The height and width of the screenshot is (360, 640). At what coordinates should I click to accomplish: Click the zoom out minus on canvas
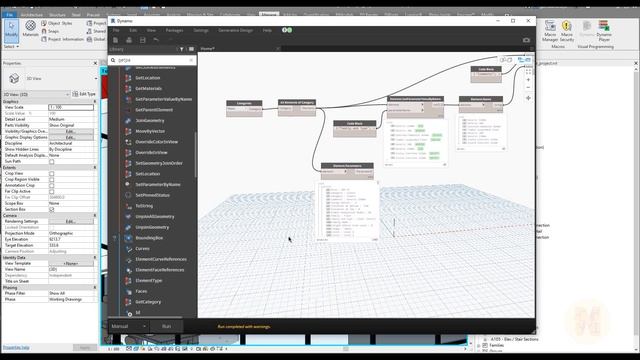[528, 87]
